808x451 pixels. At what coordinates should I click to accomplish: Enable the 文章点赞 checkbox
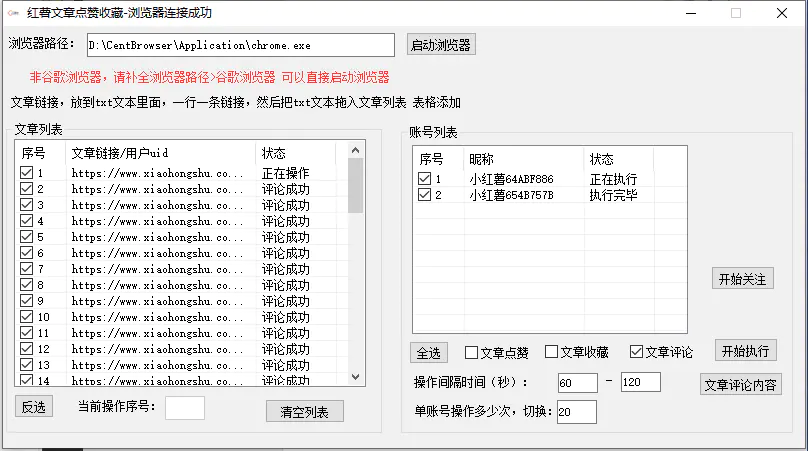472,352
